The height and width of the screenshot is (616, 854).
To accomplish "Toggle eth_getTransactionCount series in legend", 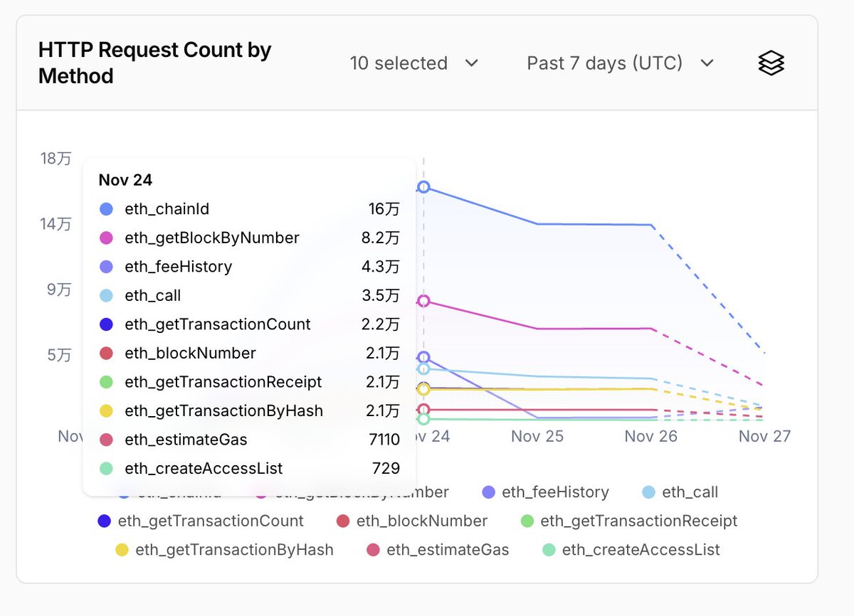I will click(201, 521).
